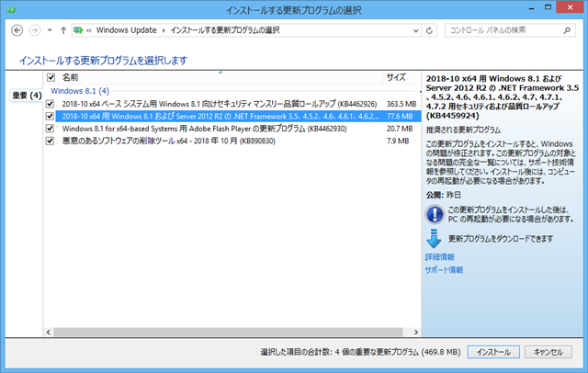
Task: Close the update selection window
Action: pyautogui.click(x=570, y=7)
